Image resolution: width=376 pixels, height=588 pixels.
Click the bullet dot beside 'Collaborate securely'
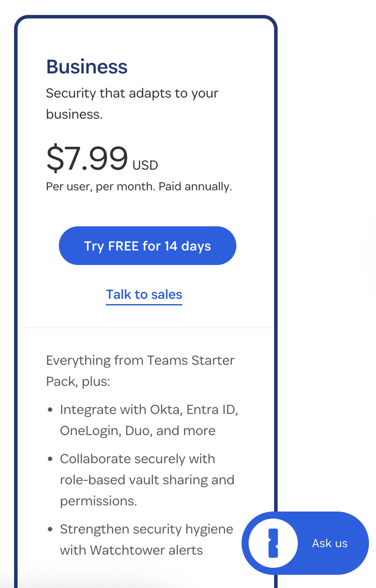click(51, 459)
